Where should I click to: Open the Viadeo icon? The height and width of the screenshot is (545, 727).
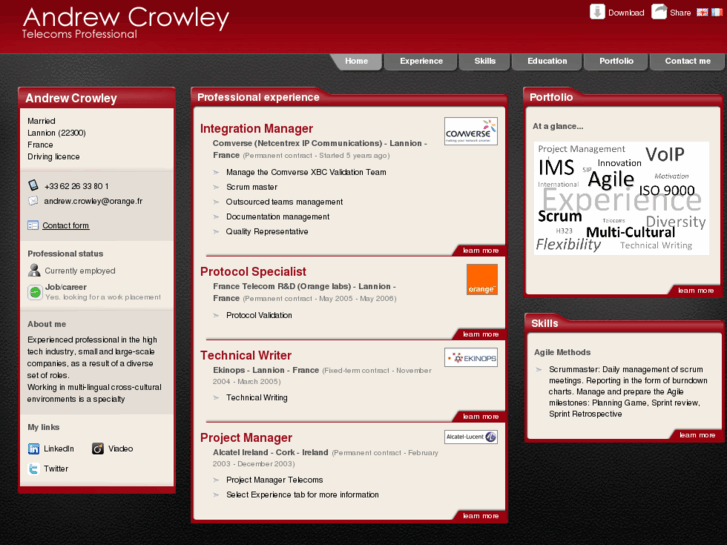pyautogui.click(x=98, y=449)
